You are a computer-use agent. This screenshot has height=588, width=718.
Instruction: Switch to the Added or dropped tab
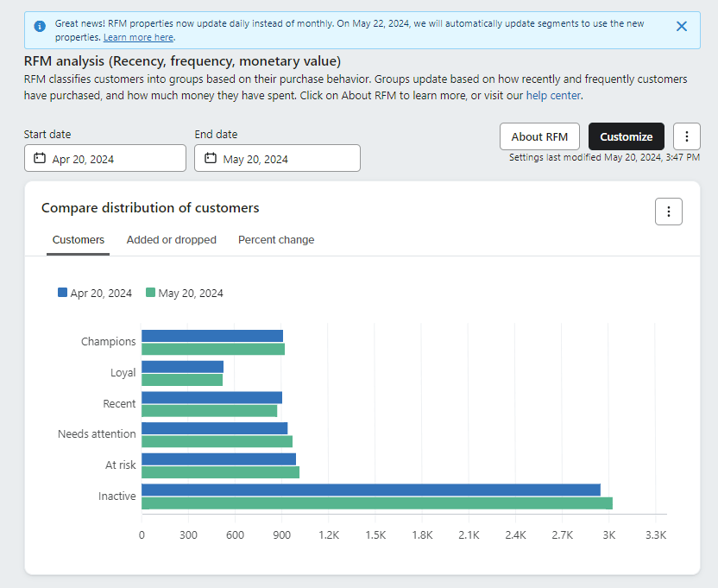pyautogui.click(x=171, y=240)
